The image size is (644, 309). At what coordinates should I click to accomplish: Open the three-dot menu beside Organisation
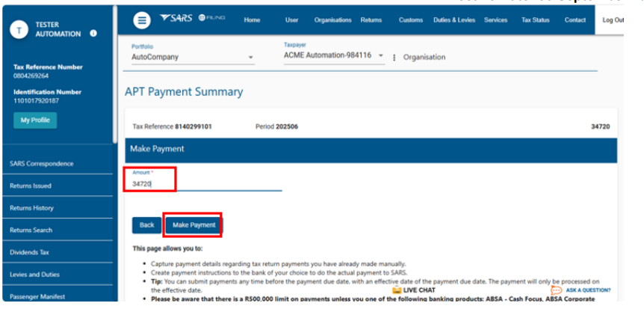coord(394,57)
